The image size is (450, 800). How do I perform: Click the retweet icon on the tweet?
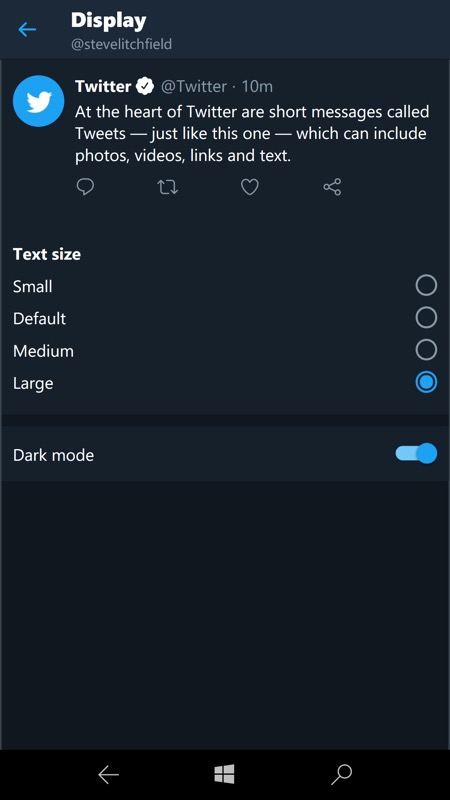pyautogui.click(x=167, y=187)
